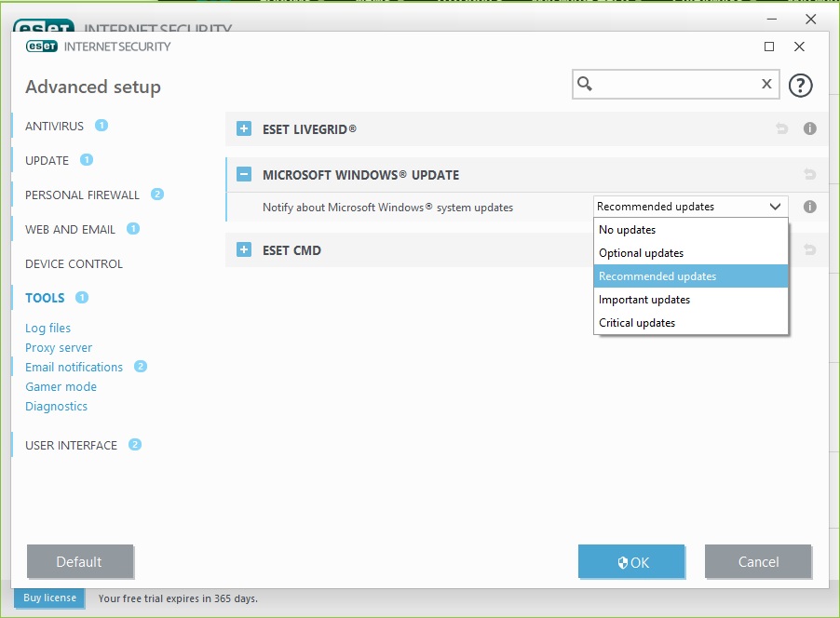Select Important updates option

pyautogui.click(x=691, y=300)
